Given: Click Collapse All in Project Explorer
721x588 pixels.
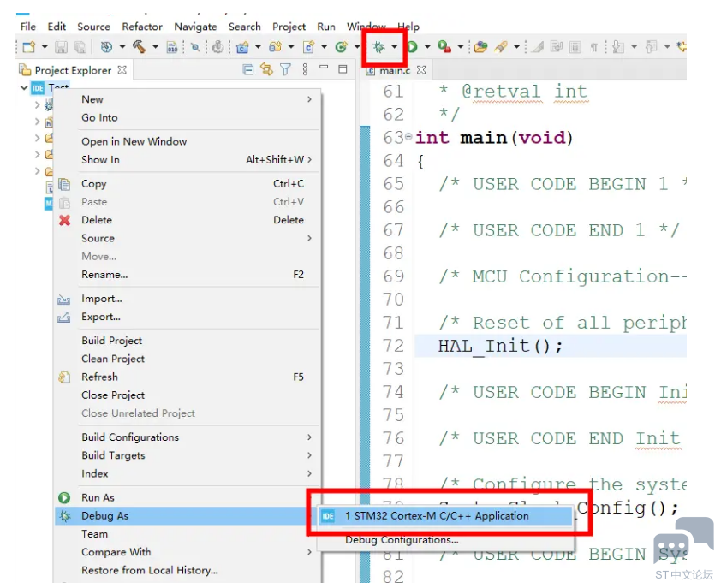Looking at the screenshot, I should [247, 70].
